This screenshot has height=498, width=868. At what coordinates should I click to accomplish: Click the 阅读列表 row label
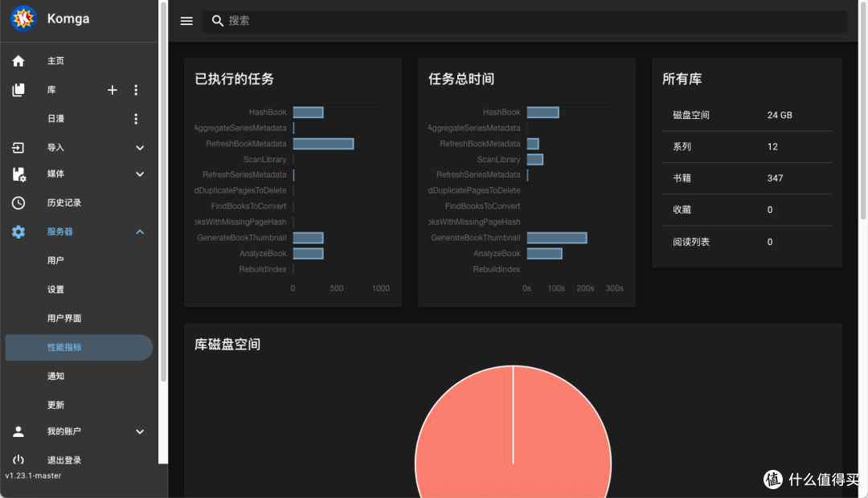pos(691,242)
